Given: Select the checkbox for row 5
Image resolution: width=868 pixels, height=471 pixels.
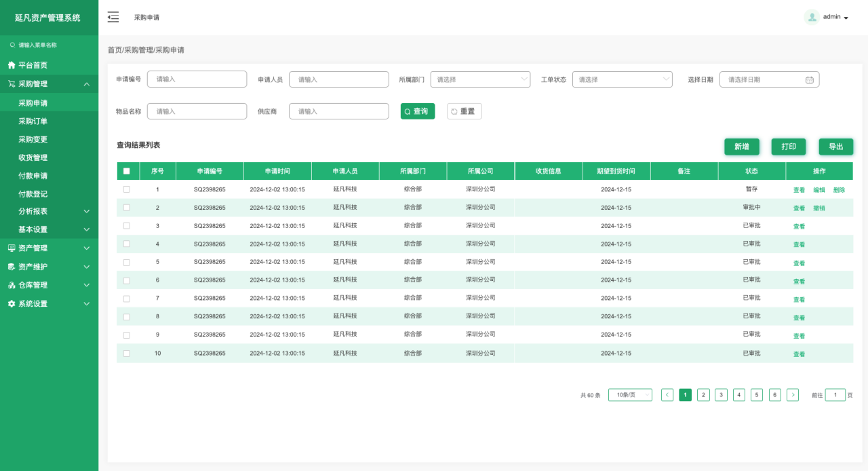Looking at the screenshot, I should click(127, 262).
